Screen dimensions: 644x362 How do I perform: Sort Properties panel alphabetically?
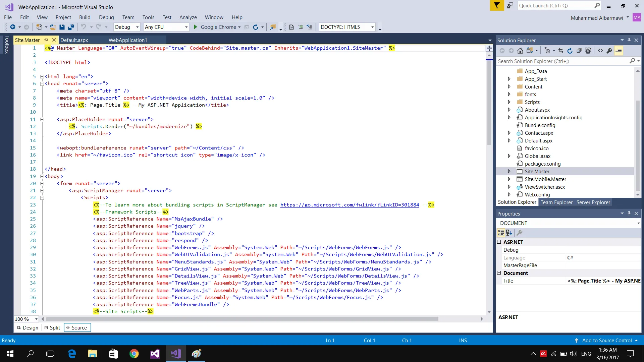tap(509, 233)
